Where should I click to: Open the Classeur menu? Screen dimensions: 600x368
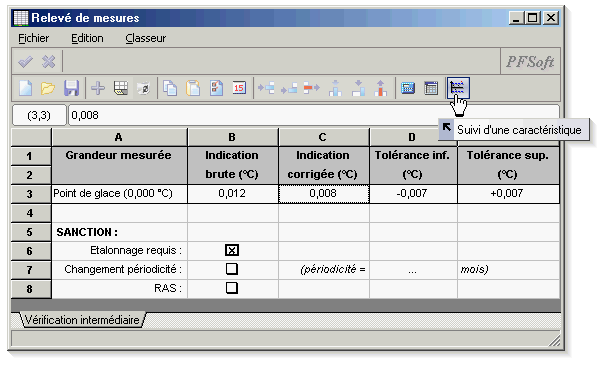(145, 38)
